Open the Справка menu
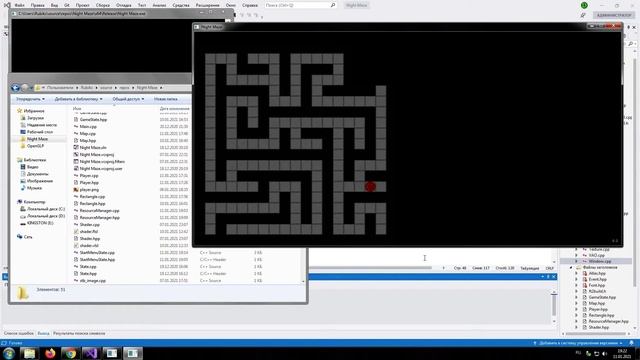 tap(250, 5)
